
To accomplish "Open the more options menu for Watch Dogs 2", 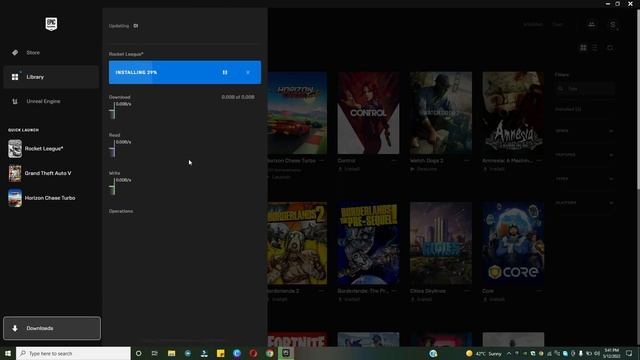I will [x=467, y=161].
